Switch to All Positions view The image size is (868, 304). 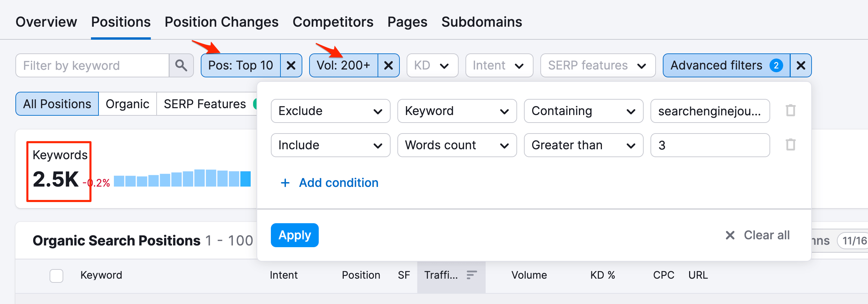coord(57,104)
